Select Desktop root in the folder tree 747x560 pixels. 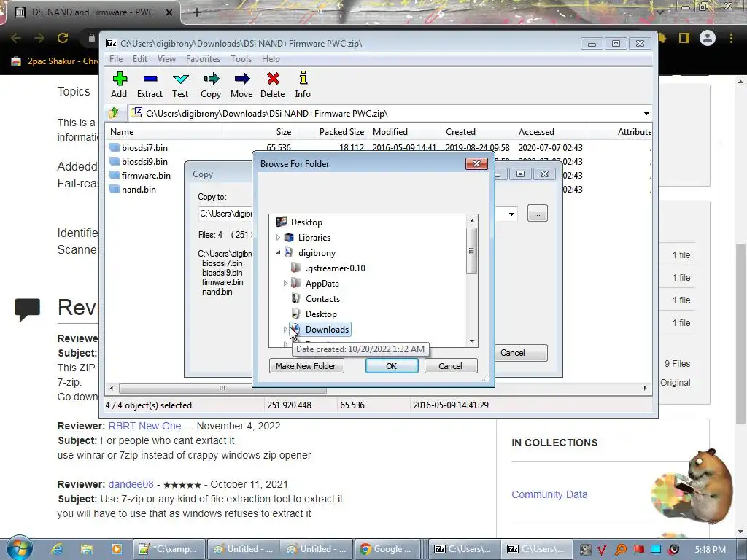(x=306, y=222)
